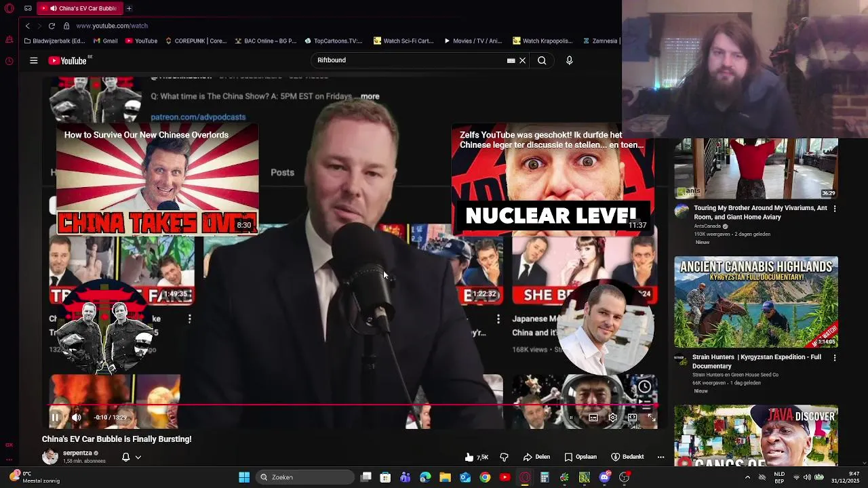Open serpentza channel avatar
The width and height of the screenshot is (868, 488).
point(50,456)
